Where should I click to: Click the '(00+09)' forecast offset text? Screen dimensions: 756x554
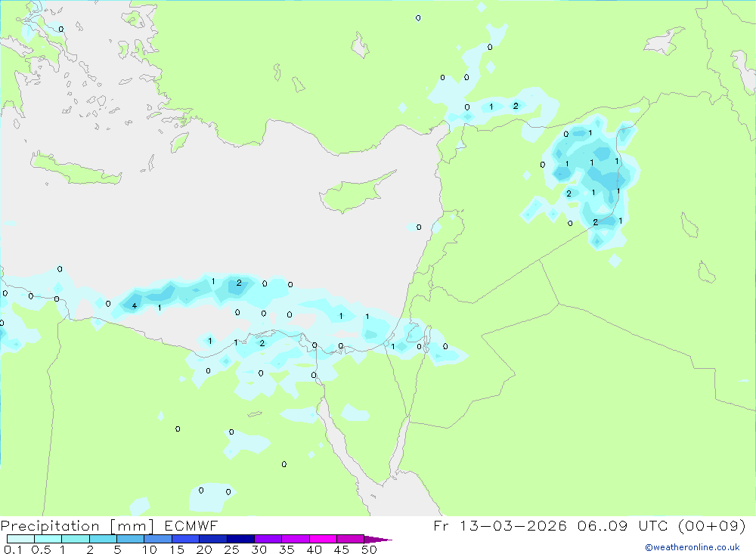(711, 525)
